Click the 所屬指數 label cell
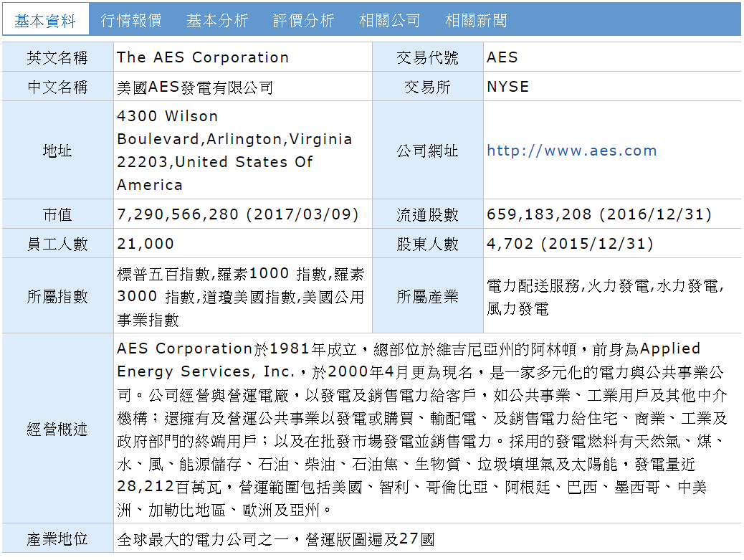 [57, 297]
